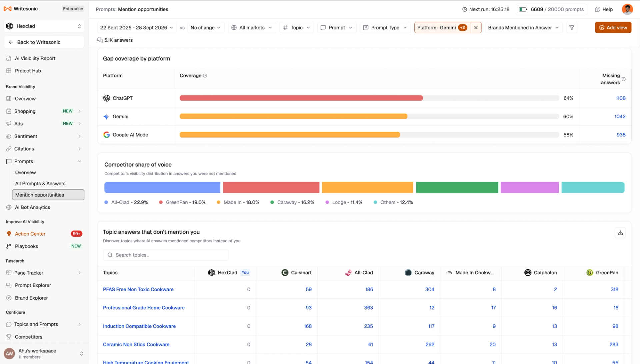Viewport: 640px width, 364px height.
Task: Click the GreenPan column logo
Action: tap(590, 273)
